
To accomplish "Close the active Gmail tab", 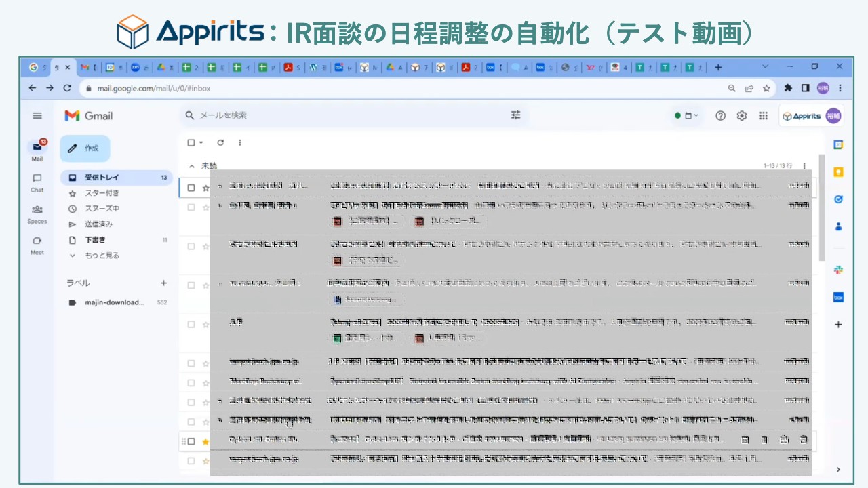I will [x=67, y=67].
